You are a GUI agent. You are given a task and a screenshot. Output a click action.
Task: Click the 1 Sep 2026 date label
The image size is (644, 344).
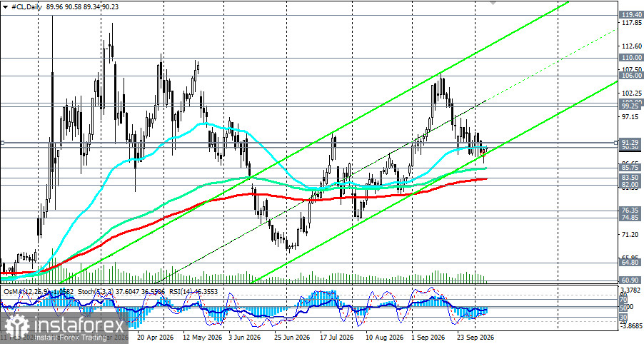429,338
